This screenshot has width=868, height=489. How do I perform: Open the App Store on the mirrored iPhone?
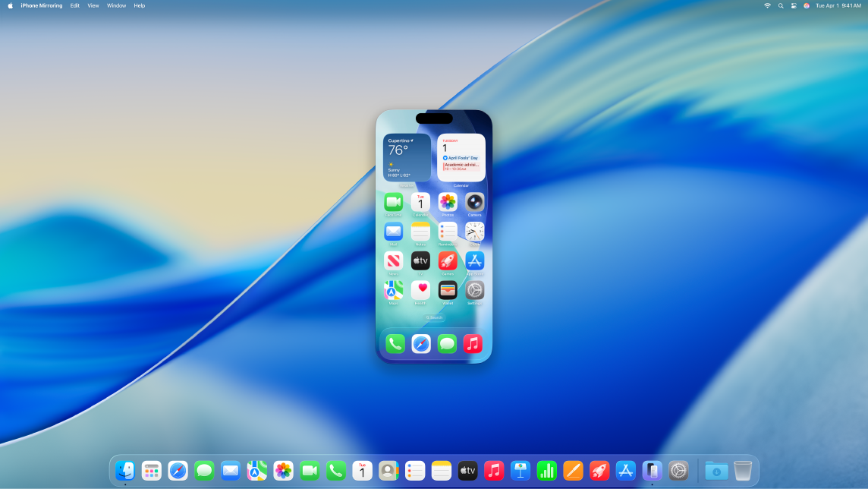(x=475, y=260)
